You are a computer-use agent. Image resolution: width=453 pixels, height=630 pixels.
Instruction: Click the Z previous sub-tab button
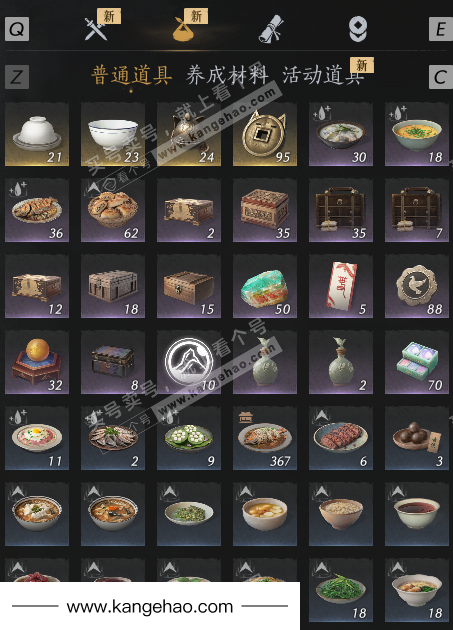17,77
